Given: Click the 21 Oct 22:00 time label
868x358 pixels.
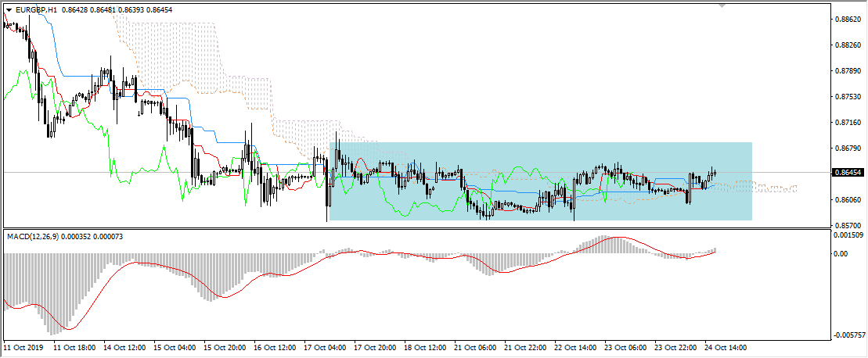Looking at the screenshot, I should pyautogui.click(x=525, y=348).
